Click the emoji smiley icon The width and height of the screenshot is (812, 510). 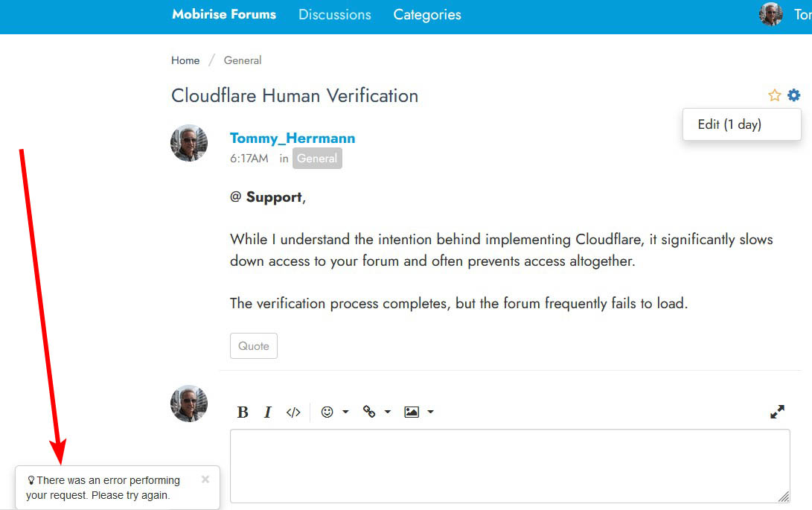(327, 412)
